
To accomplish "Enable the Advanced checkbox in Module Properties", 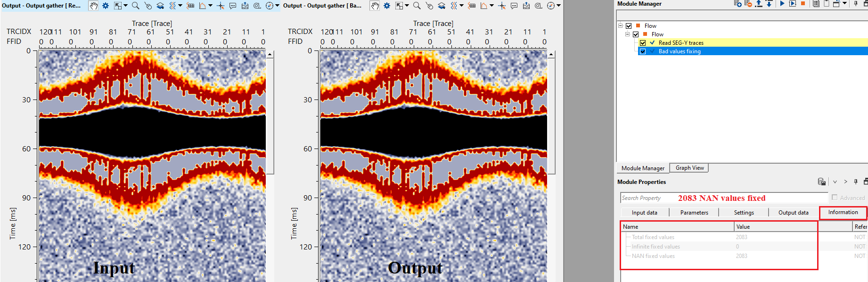I will [x=835, y=198].
